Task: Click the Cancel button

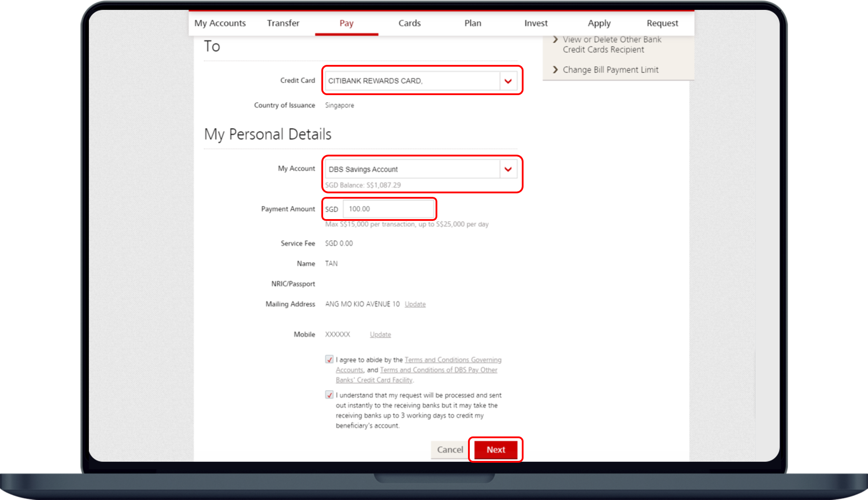Action: tap(450, 450)
